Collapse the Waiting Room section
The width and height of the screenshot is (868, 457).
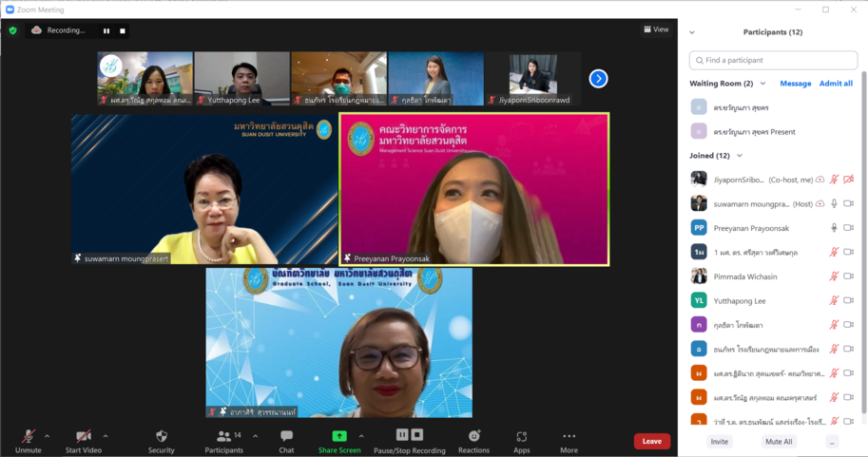tap(762, 84)
